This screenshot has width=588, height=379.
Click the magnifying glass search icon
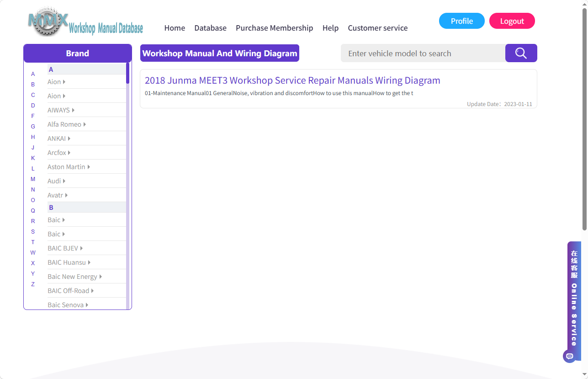point(521,53)
